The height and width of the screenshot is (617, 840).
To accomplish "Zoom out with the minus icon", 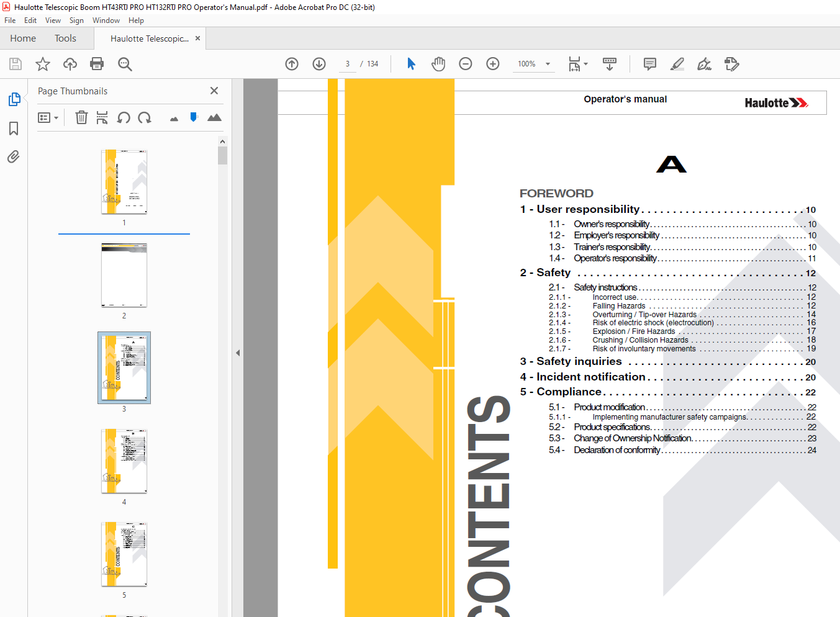I will [x=466, y=64].
